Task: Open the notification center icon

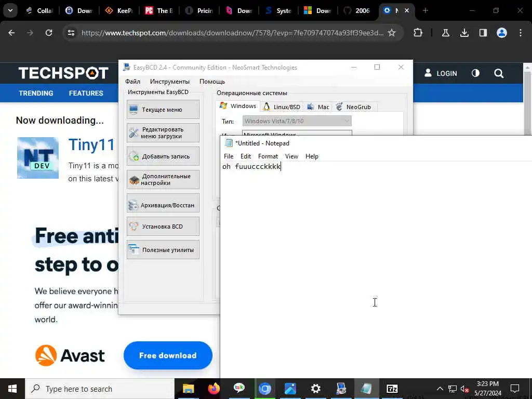Action: (515, 389)
